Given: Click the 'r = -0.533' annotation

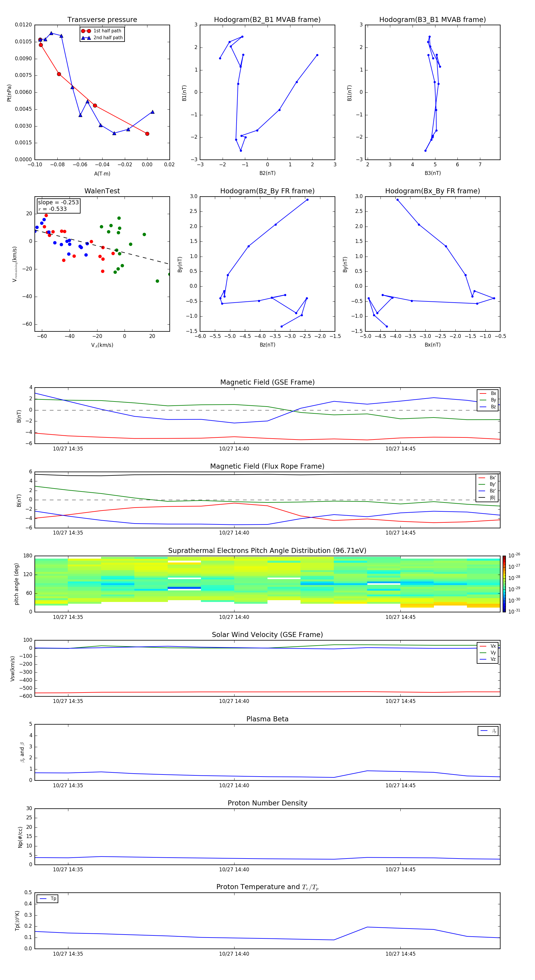Looking at the screenshot, I should tap(53, 209).
